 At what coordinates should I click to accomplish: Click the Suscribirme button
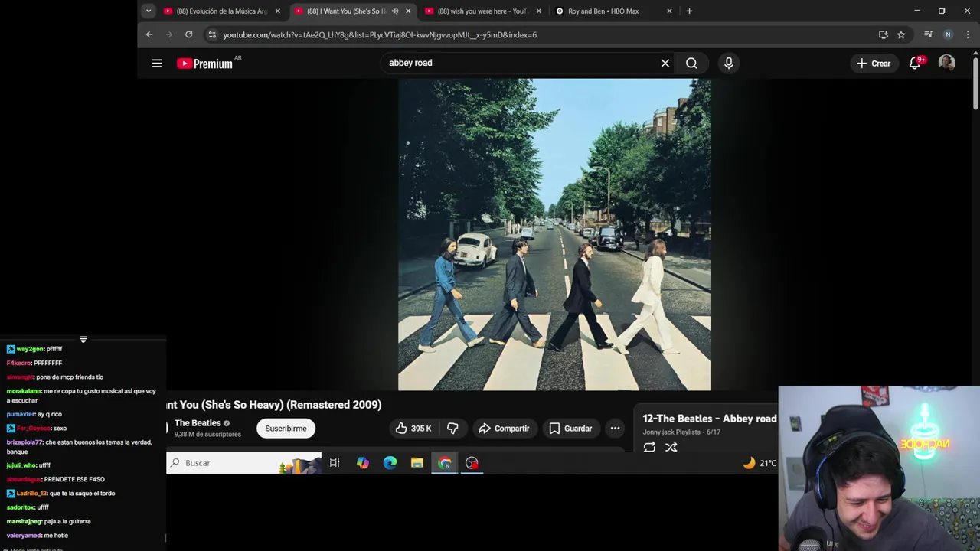point(286,429)
